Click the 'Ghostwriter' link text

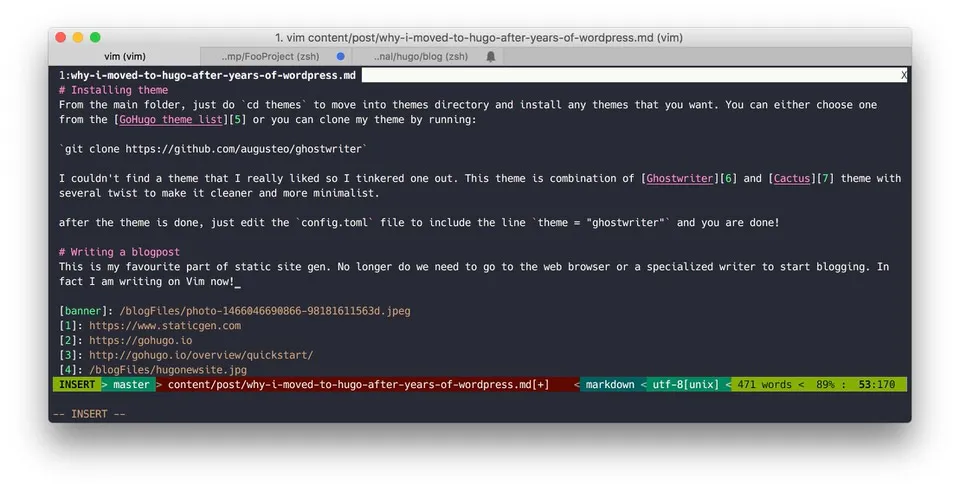coord(680,178)
